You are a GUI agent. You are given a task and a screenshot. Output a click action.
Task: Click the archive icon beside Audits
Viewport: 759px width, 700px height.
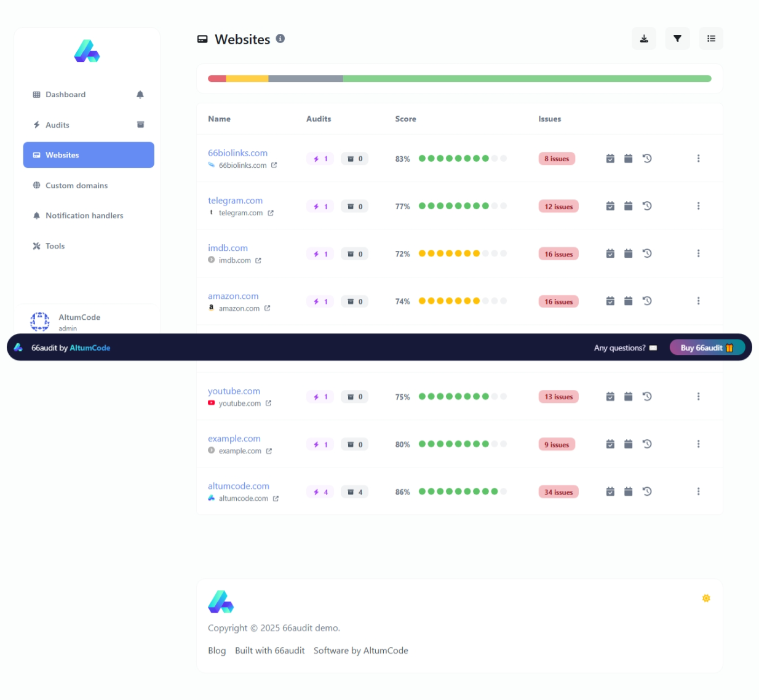[140, 125]
